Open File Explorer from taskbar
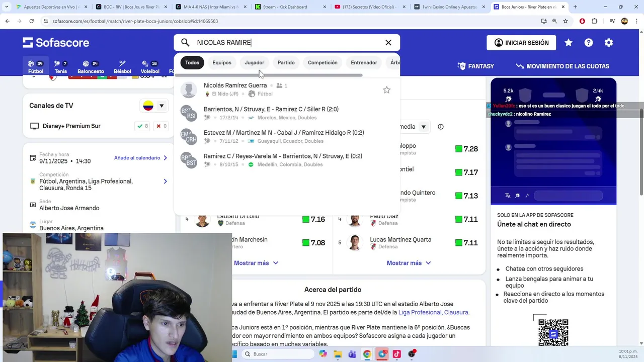The height and width of the screenshot is (362, 644). (337, 354)
